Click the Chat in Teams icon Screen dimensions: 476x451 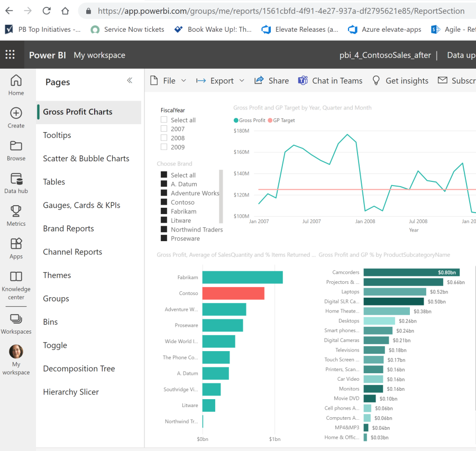[x=303, y=80]
